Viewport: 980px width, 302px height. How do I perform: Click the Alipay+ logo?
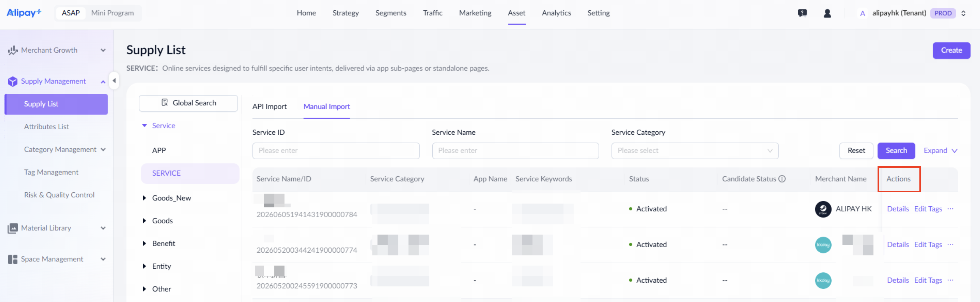coord(24,12)
